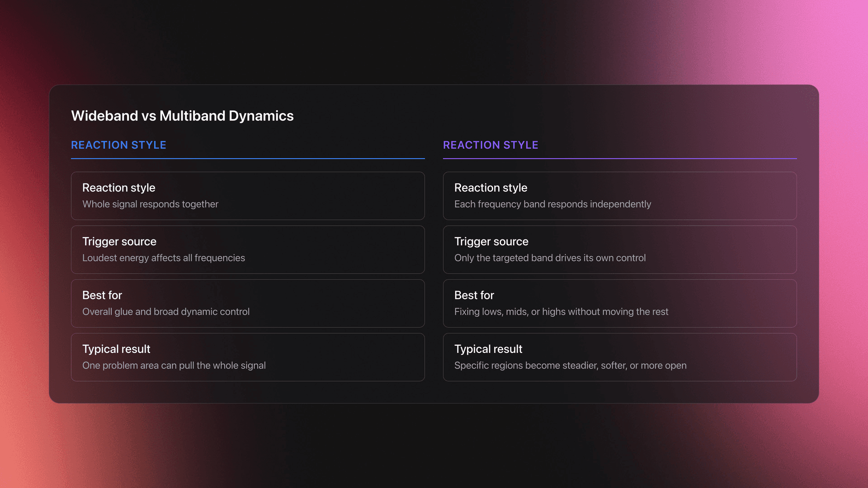Select the left Typical result card
This screenshot has width=868, height=488.
(x=248, y=357)
